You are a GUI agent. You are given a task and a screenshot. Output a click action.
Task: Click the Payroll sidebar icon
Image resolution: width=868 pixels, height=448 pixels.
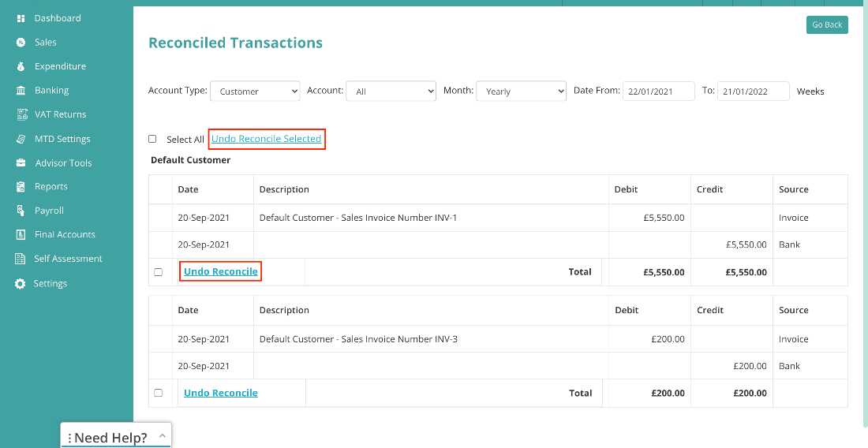[21, 210]
